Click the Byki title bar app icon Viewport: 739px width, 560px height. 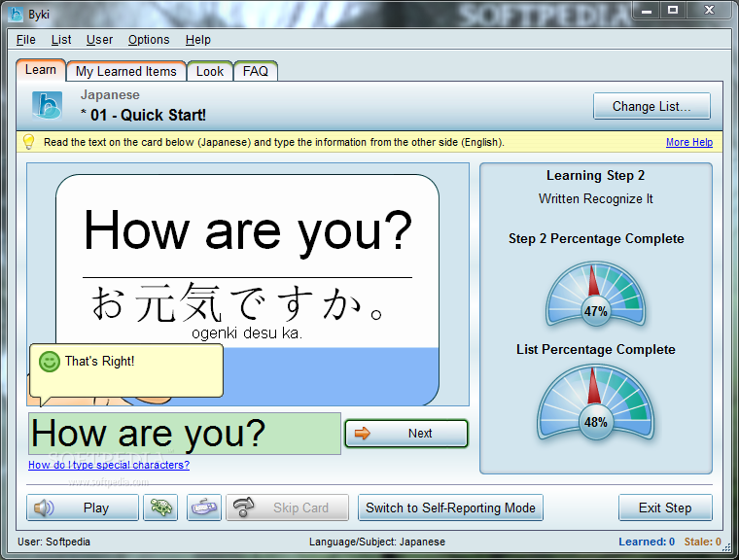pyautogui.click(x=16, y=15)
